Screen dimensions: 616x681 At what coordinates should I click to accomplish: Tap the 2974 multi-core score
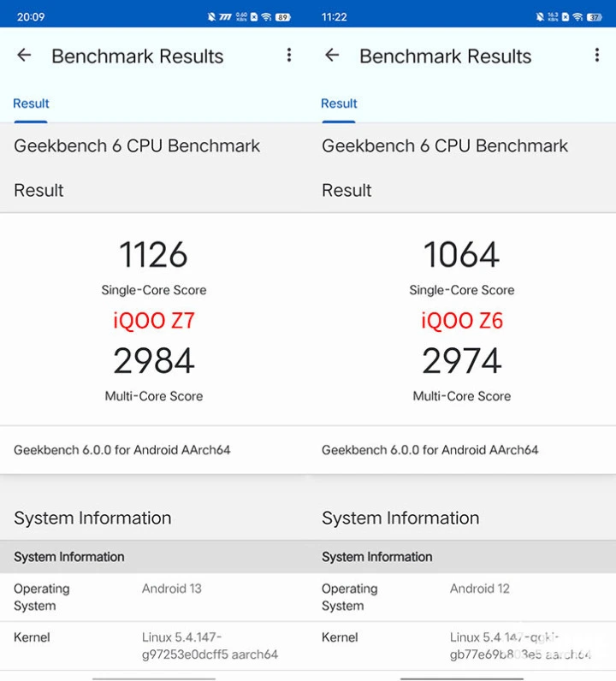462,361
